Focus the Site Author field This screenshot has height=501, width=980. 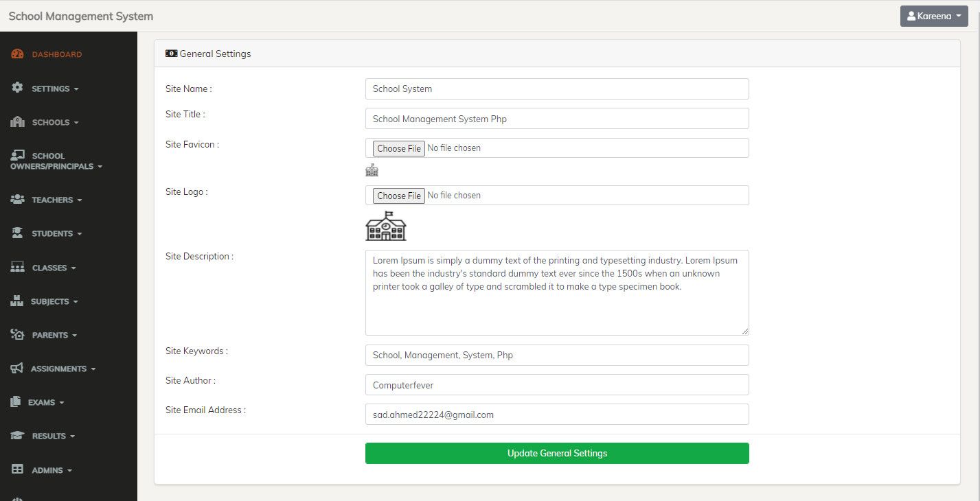click(x=557, y=385)
